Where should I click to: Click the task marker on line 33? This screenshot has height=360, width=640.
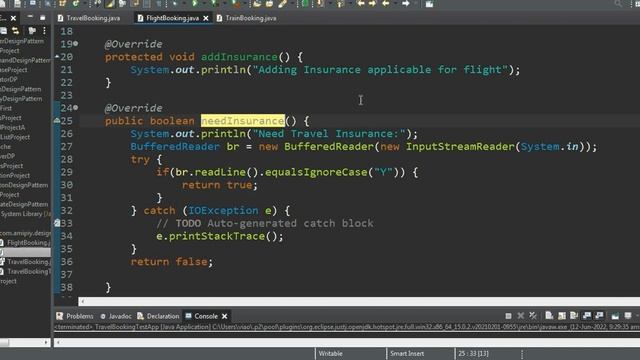57,223
